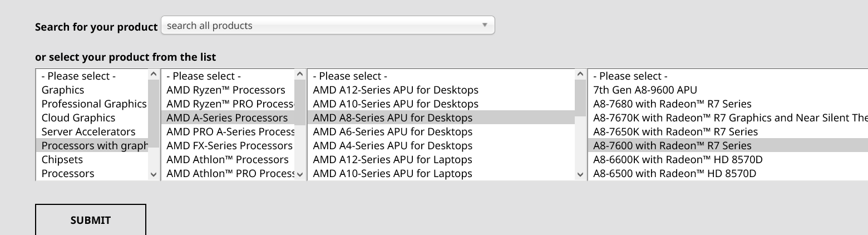
Task: Open the search all products dropdown
Action: coord(328,26)
